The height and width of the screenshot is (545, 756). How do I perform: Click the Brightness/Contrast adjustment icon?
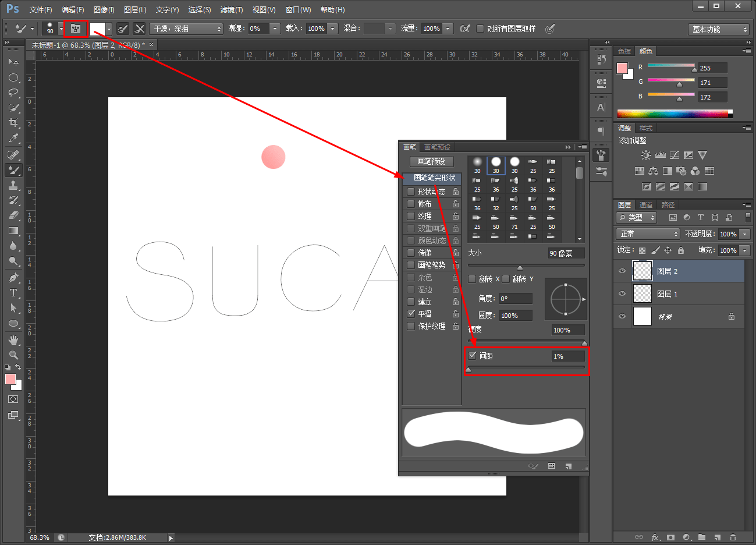point(646,155)
